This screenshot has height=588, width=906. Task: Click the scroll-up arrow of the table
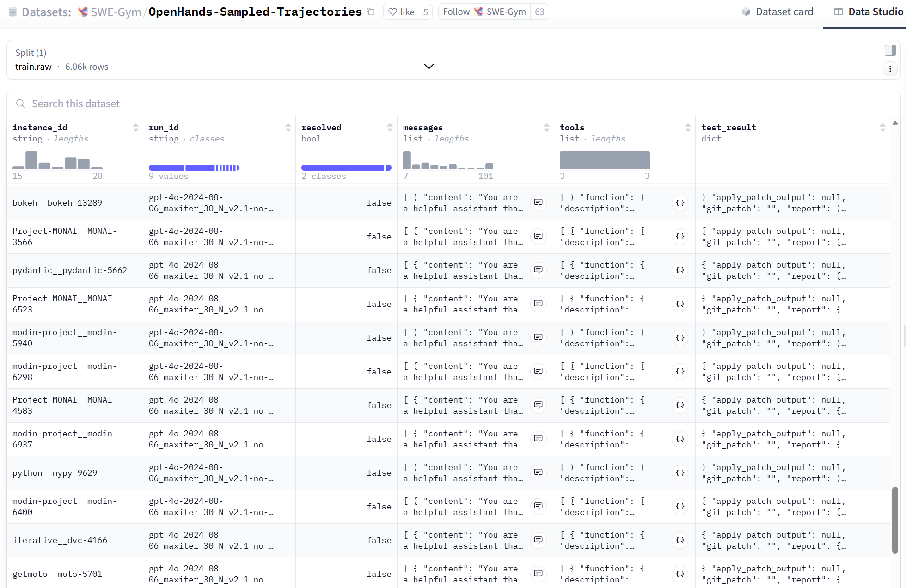click(895, 123)
